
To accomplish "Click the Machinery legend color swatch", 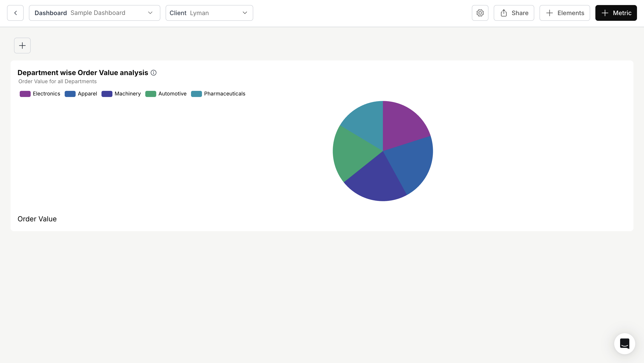I will click(106, 94).
